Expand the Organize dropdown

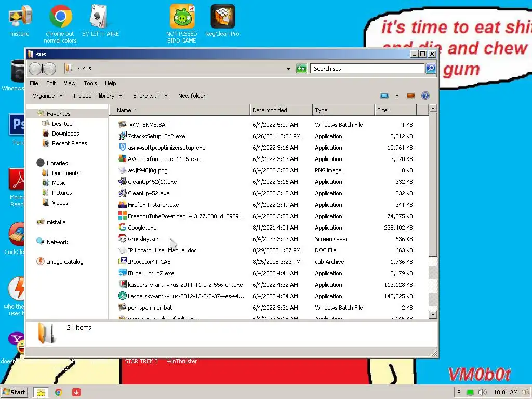(48, 96)
